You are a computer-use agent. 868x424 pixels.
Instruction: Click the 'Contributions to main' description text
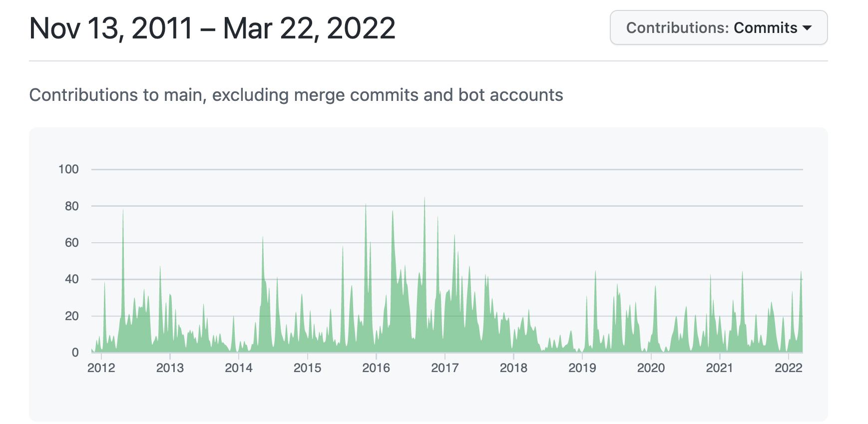[x=296, y=95]
